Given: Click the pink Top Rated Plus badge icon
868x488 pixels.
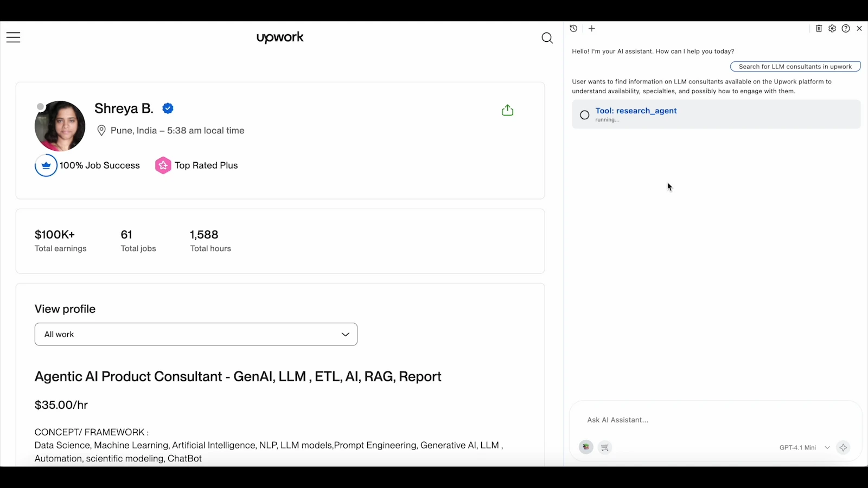Looking at the screenshot, I should (x=163, y=165).
